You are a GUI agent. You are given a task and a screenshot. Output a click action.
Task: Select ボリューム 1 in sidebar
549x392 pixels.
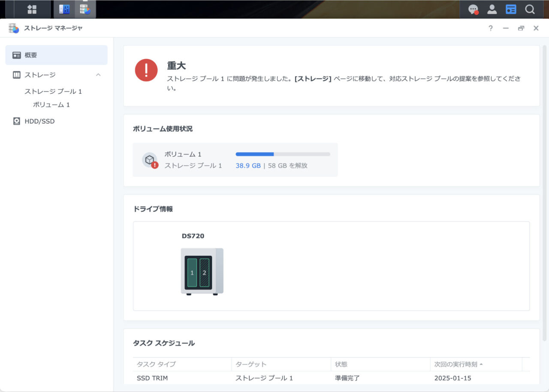[51, 105]
